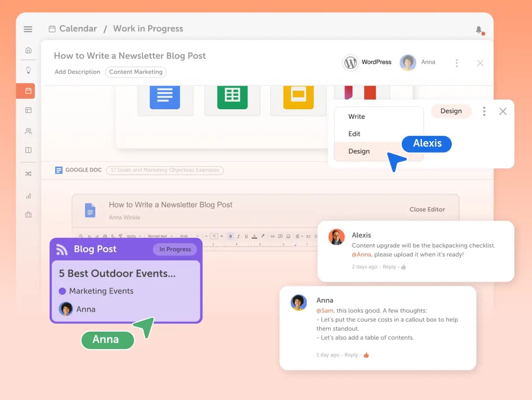
Task: Toggle bold formatting in the editor
Action: point(230,236)
